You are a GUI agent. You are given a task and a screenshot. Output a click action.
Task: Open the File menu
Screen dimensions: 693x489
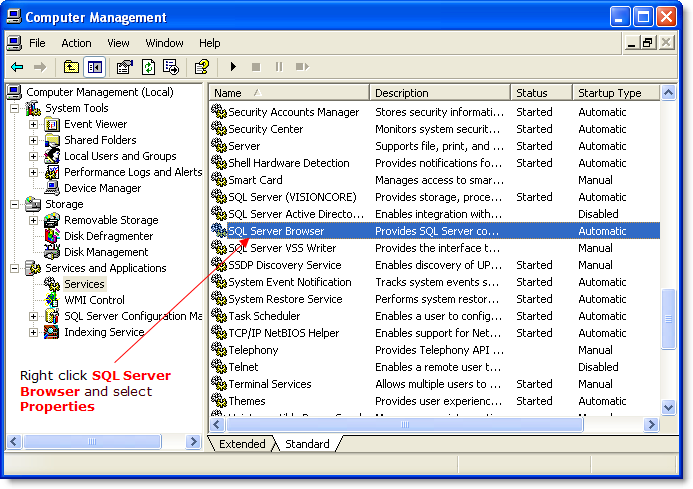coord(37,43)
